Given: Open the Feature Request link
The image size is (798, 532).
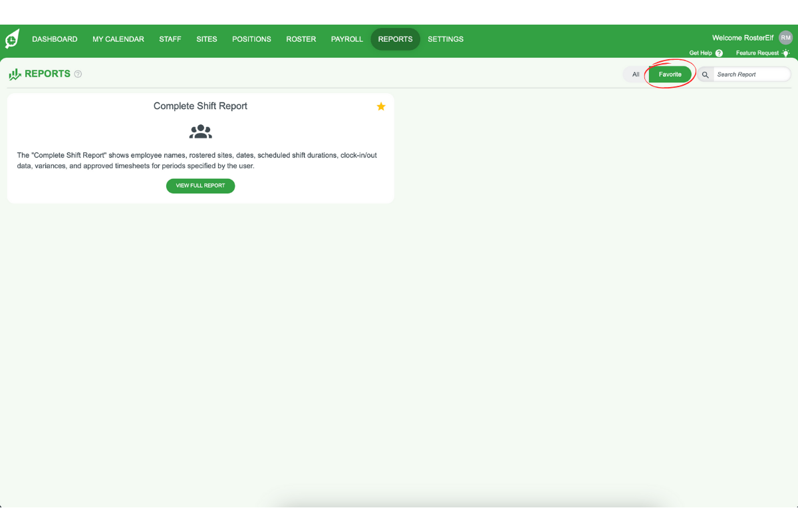Looking at the screenshot, I should click(757, 53).
